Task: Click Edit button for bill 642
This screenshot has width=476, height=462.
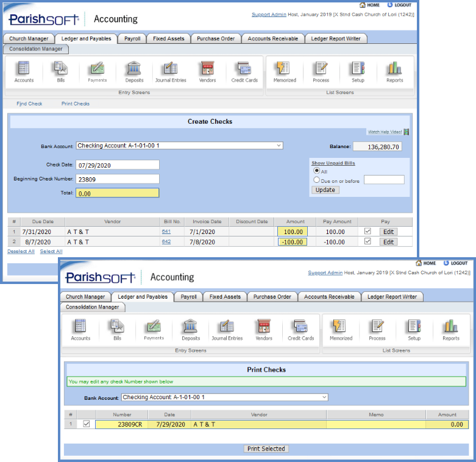Action: 388,242
